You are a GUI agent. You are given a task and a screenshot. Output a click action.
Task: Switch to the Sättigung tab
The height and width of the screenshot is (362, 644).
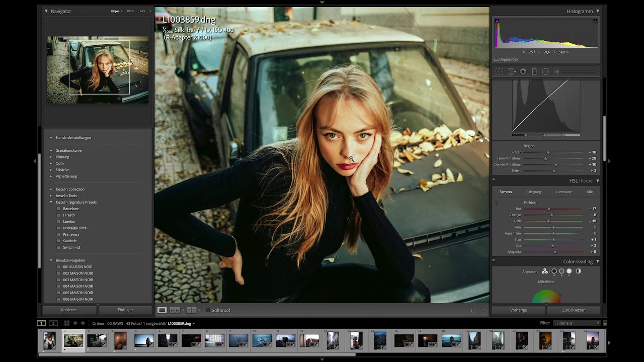534,192
